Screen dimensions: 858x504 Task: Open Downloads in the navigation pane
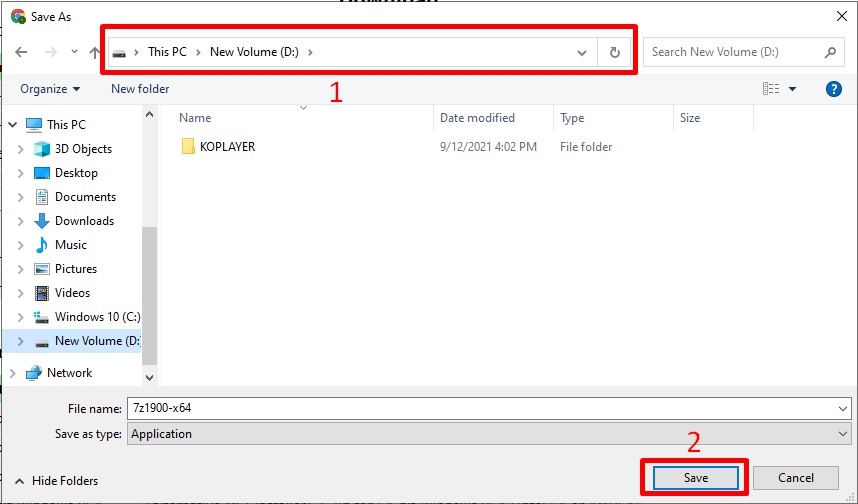pos(84,221)
